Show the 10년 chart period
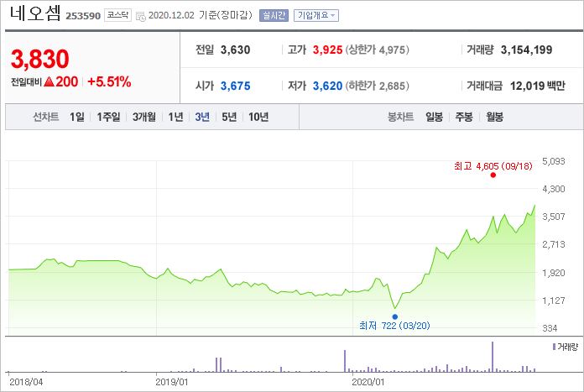The width and height of the screenshot is (584, 392). pyautogui.click(x=258, y=117)
